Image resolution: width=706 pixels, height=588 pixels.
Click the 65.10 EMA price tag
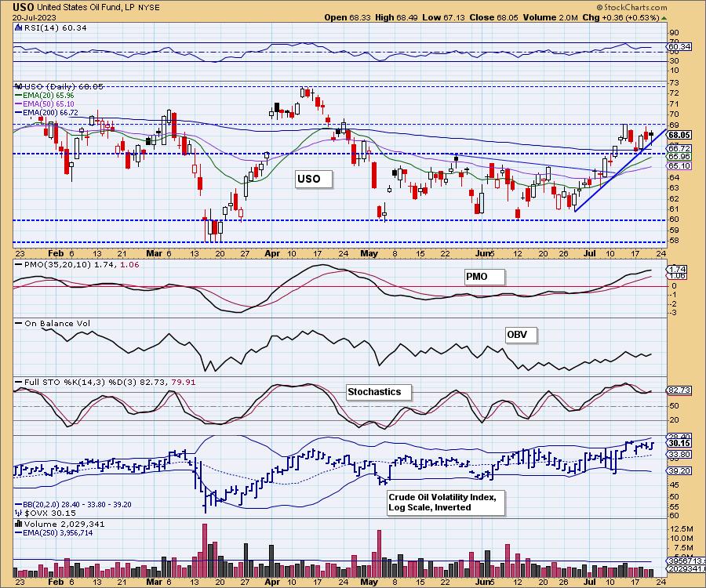click(x=679, y=165)
